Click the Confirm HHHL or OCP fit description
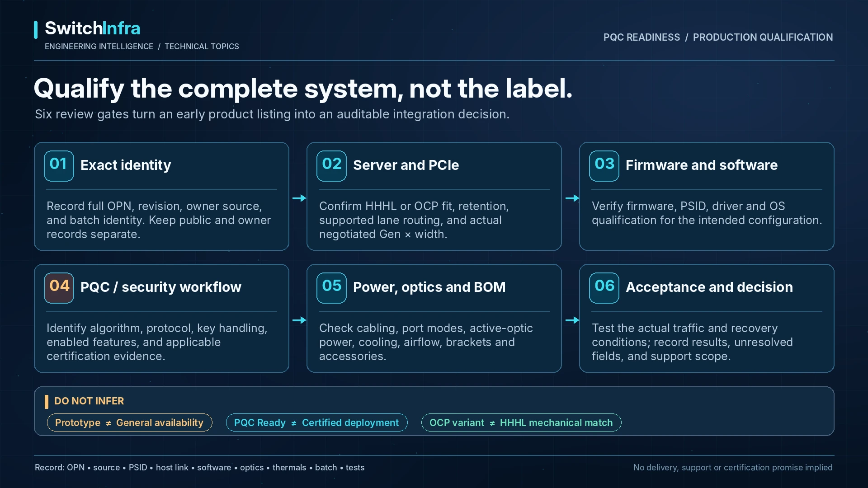Image resolution: width=868 pixels, height=488 pixels. 414,220
